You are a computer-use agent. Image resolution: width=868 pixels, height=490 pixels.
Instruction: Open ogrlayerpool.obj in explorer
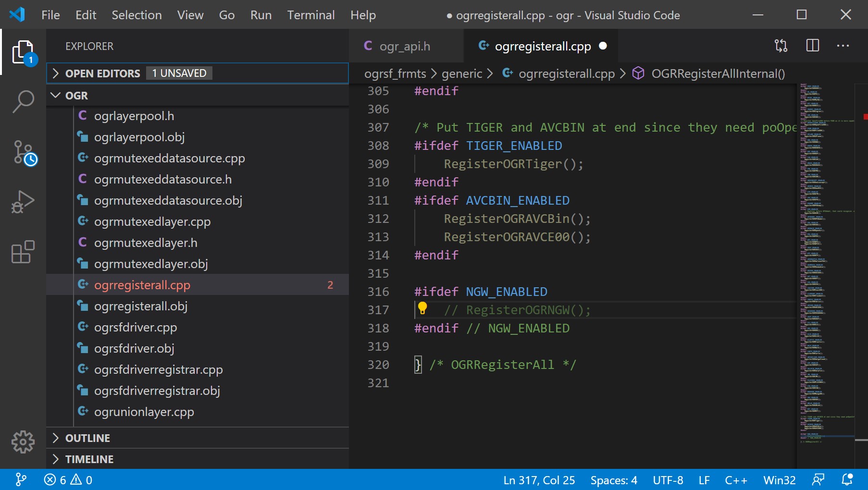coord(198,137)
